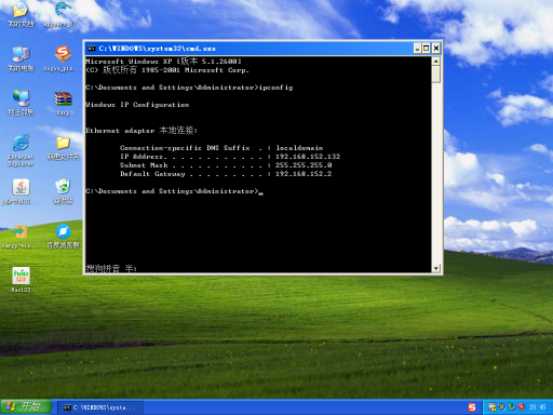The height and width of the screenshot is (415, 553).
Task: Launch Internet Explorer from the desktop
Action: pyautogui.click(x=20, y=151)
